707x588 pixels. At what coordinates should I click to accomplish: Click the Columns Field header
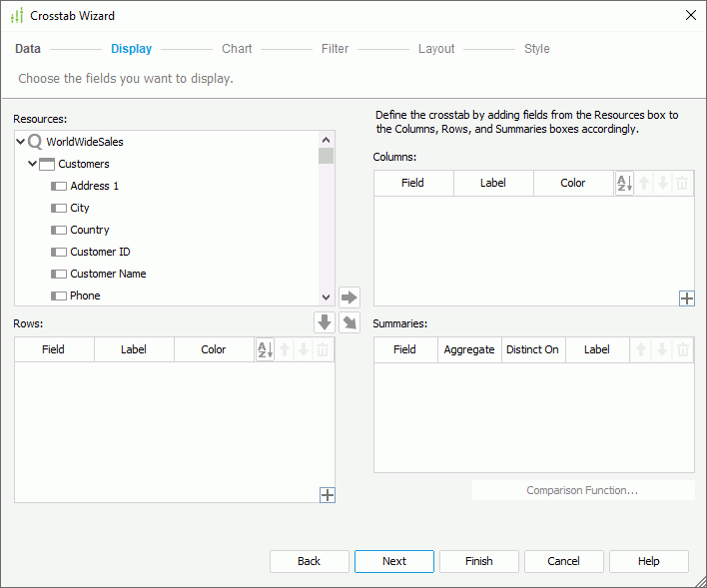[x=413, y=183]
